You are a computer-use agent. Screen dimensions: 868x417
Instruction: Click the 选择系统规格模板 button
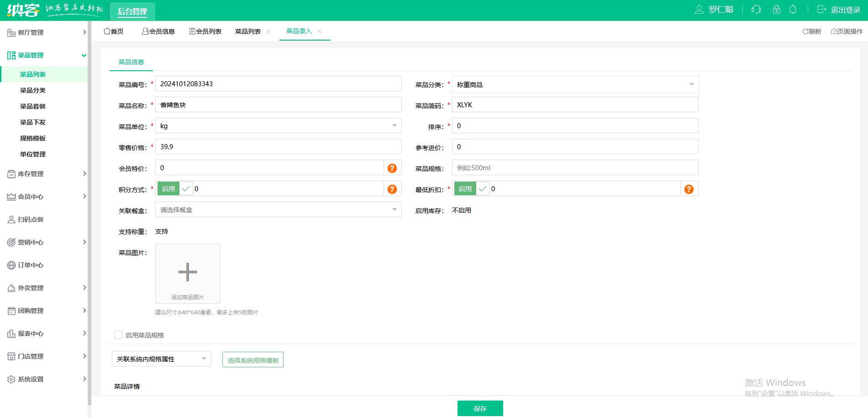tap(253, 360)
